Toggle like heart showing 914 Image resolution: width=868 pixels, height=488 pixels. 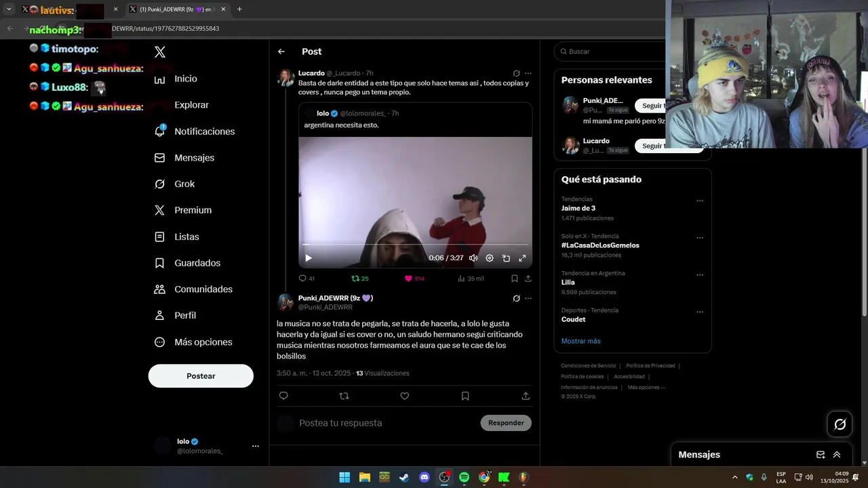coord(414,279)
